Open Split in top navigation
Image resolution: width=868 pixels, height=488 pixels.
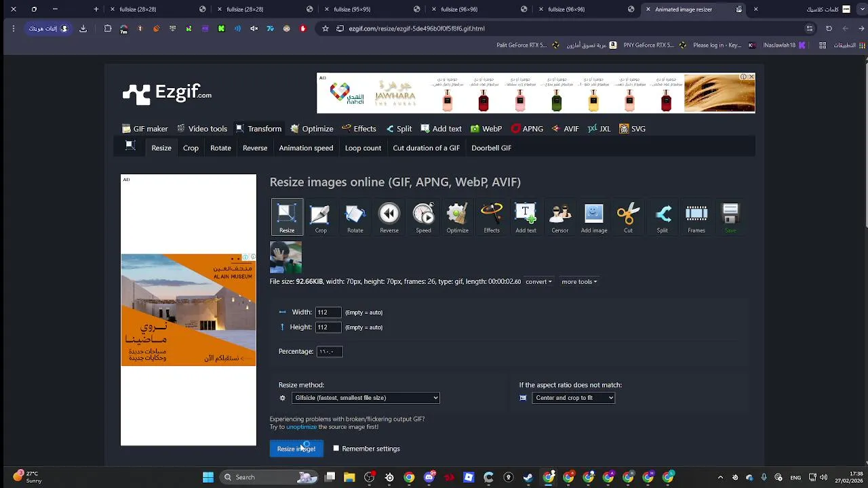[399, 129]
